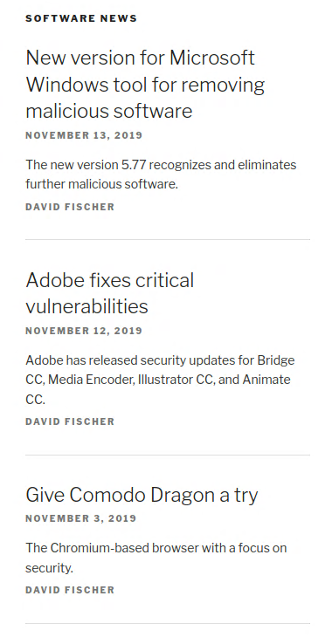The width and height of the screenshot is (332, 644).
Task: Click the Software News section heading
Action: pos(81,18)
